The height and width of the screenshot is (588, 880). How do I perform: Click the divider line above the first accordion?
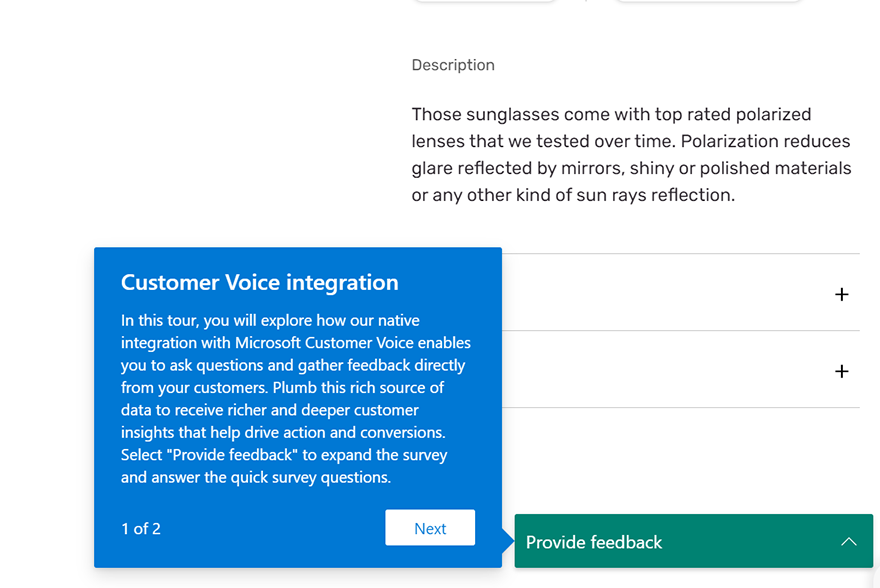[x=680, y=254]
